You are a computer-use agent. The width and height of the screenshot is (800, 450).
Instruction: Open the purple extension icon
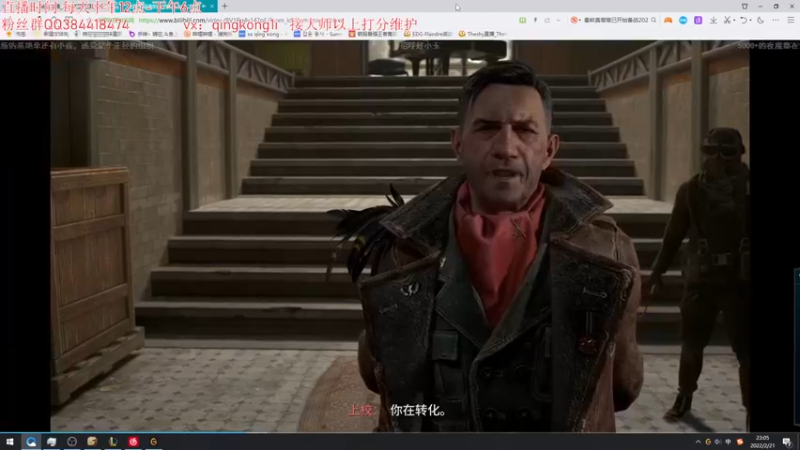click(698, 20)
